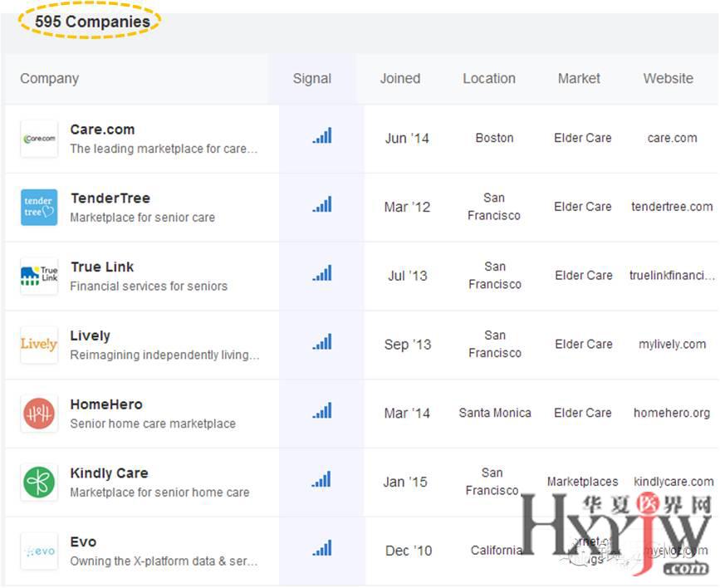The height and width of the screenshot is (588, 720).
Task: Click the Mar '12 joined date
Action: 407,207
